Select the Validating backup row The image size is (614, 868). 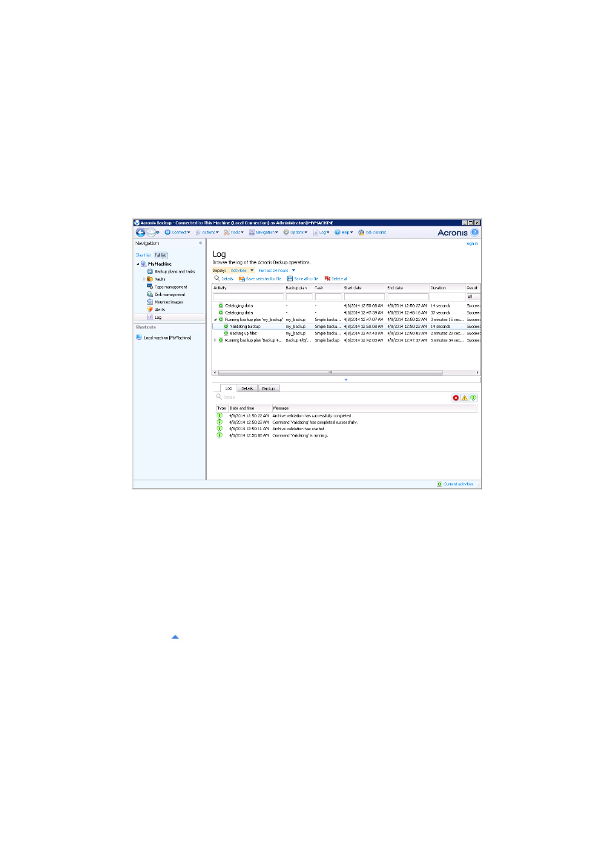click(347, 327)
